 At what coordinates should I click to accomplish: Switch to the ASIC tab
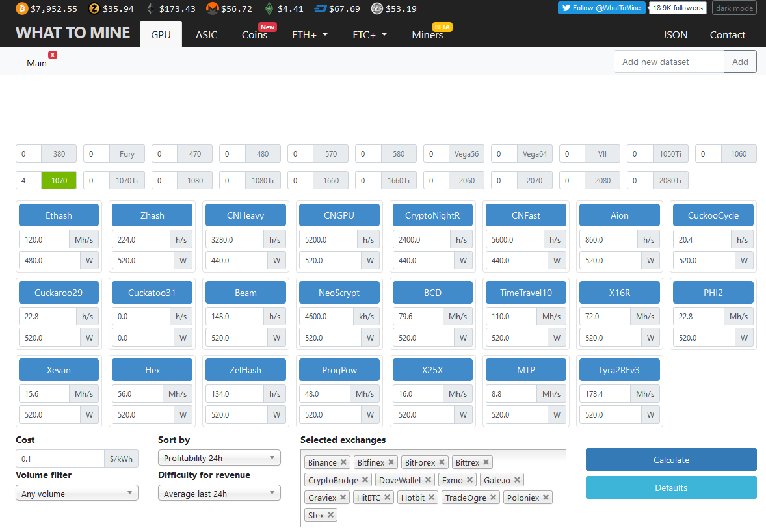[207, 34]
